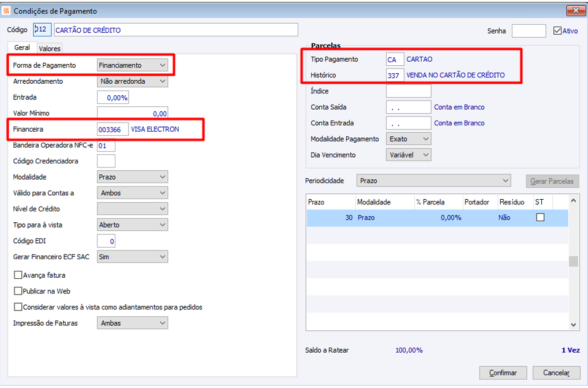This screenshot has height=388, width=588.
Task: Expand the left panel's Modalidade dropdown showing Prazo
Action: 132,177
